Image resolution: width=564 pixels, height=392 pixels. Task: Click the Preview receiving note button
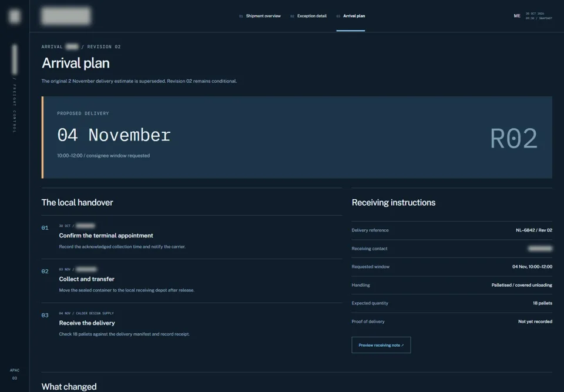[381, 345]
